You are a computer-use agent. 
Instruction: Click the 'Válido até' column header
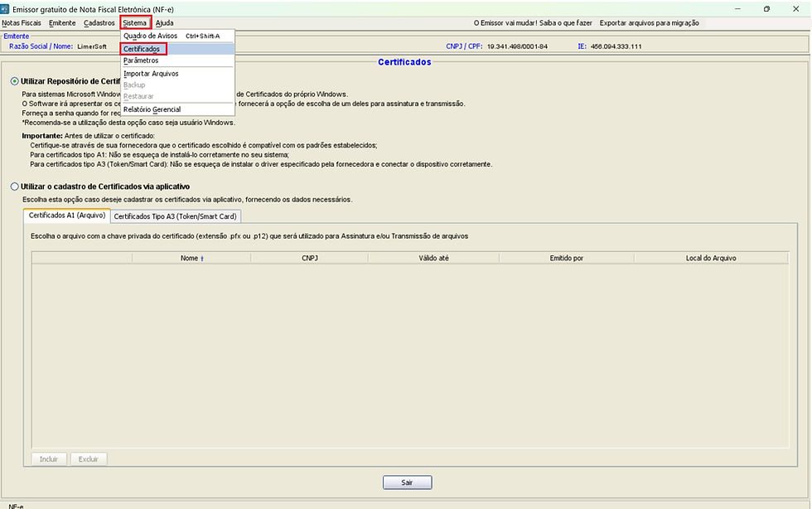coord(434,258)
